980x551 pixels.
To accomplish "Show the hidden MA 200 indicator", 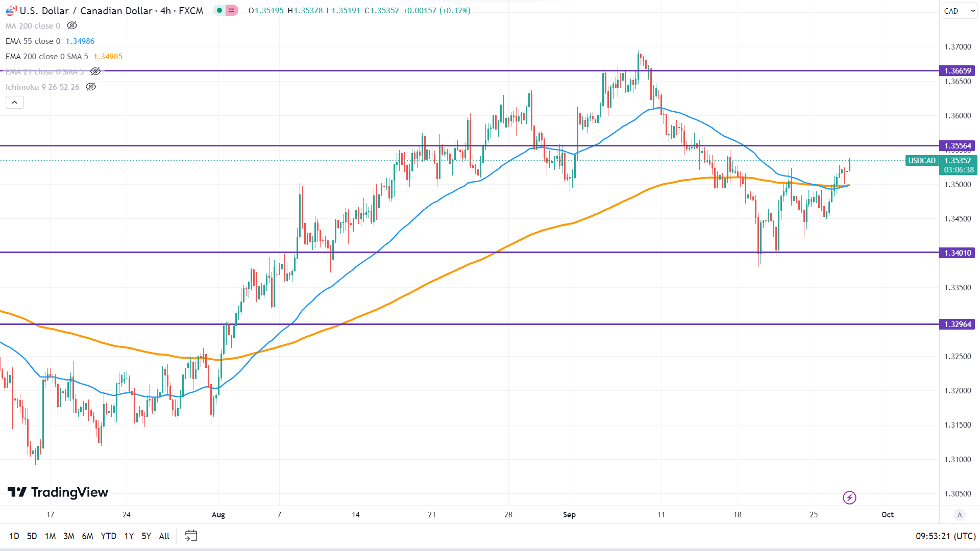I will [x=72, y=26].
